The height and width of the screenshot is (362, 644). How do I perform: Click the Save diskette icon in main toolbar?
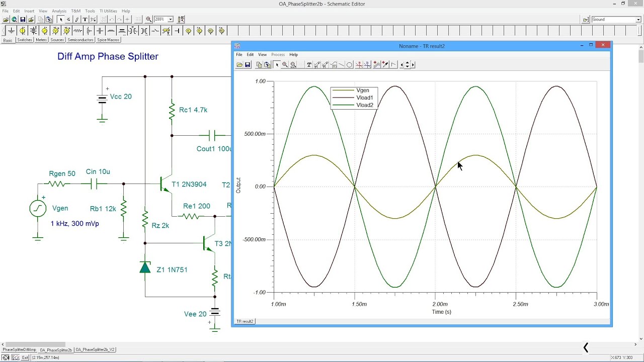[x=23, y=19]
